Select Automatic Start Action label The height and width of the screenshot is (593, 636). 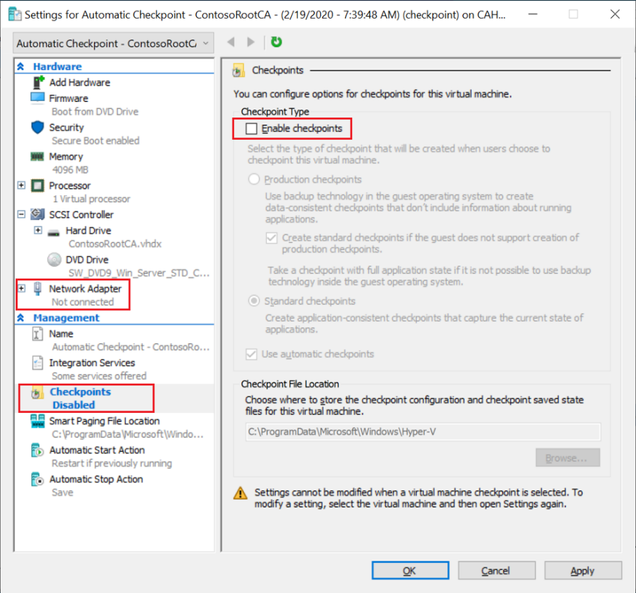[x=97, y=450]
